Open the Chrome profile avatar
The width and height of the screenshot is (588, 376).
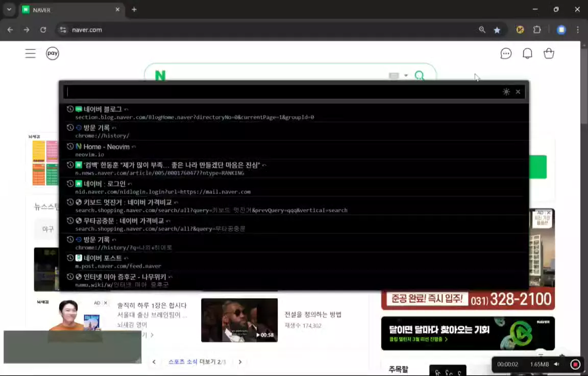tap(561, 30)
